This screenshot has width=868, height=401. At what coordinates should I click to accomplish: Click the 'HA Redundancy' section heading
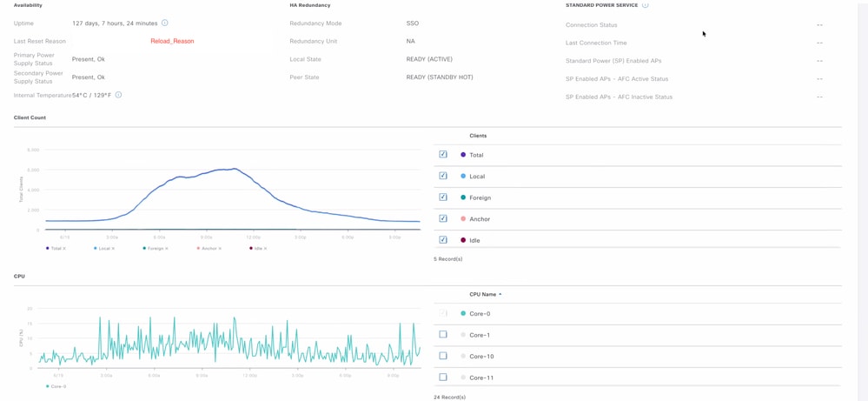tap(309, 5)
